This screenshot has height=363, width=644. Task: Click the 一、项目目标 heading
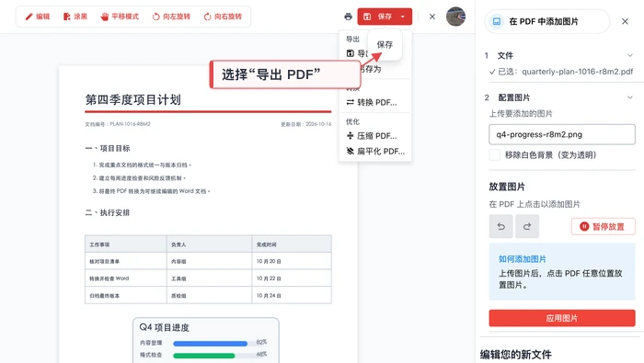(108, 149)
